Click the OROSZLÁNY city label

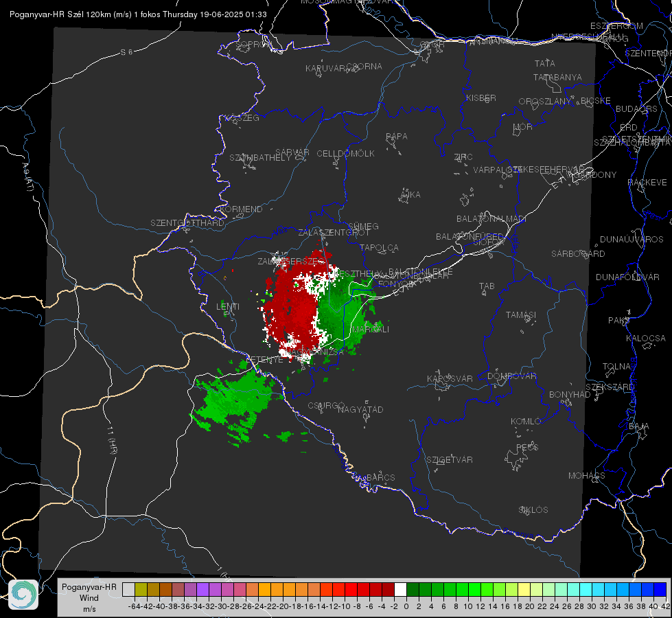(x=545, y=101)
